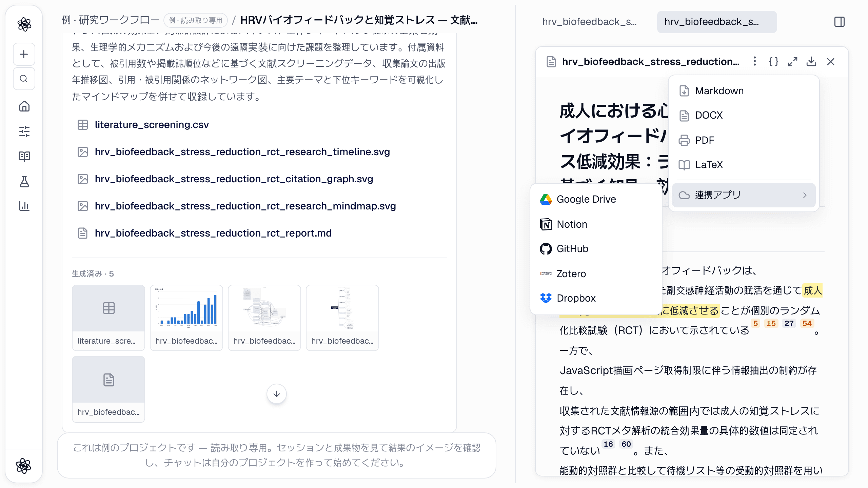This screenshot has width=868, height=488.
Task: Open the sliders settings icon in sidebar
Action: 24,131
